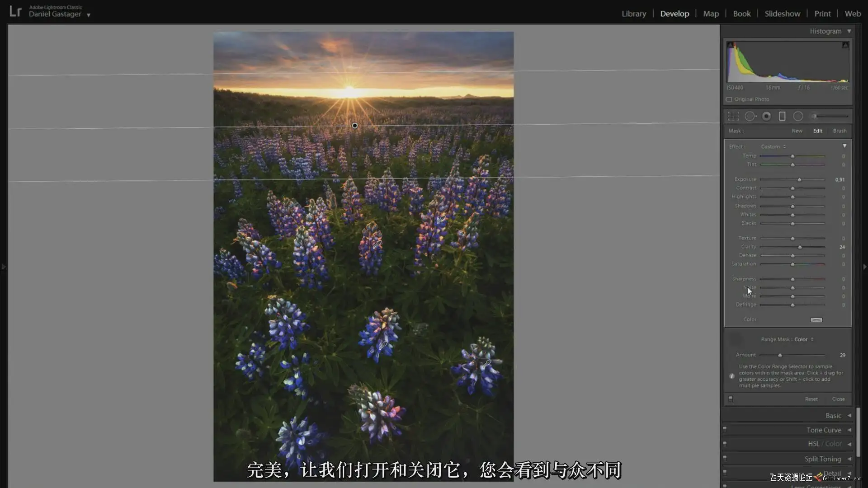Open the Slideshow module
Image resolution: width=868 pixels, height=488 pixels.
782,14
